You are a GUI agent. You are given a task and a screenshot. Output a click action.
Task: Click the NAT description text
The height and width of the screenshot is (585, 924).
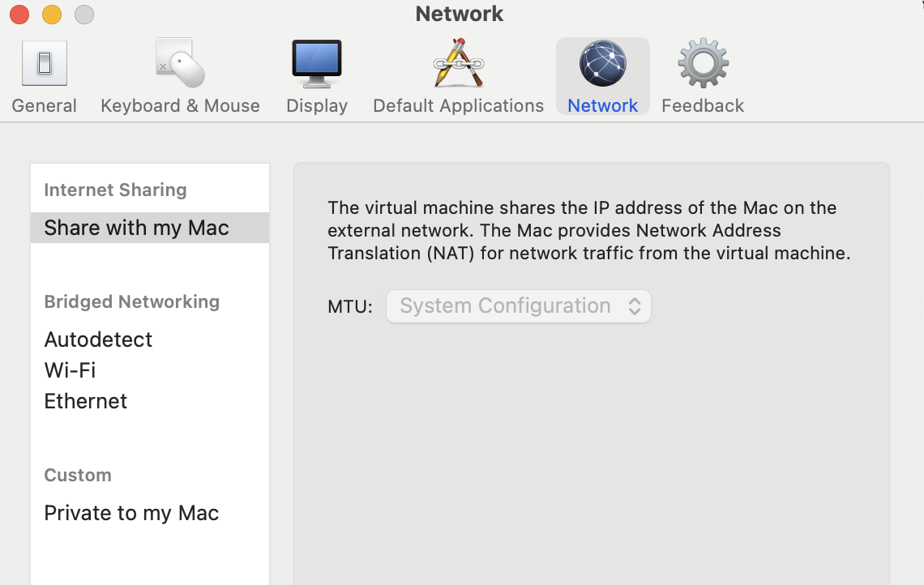(589, 230)
